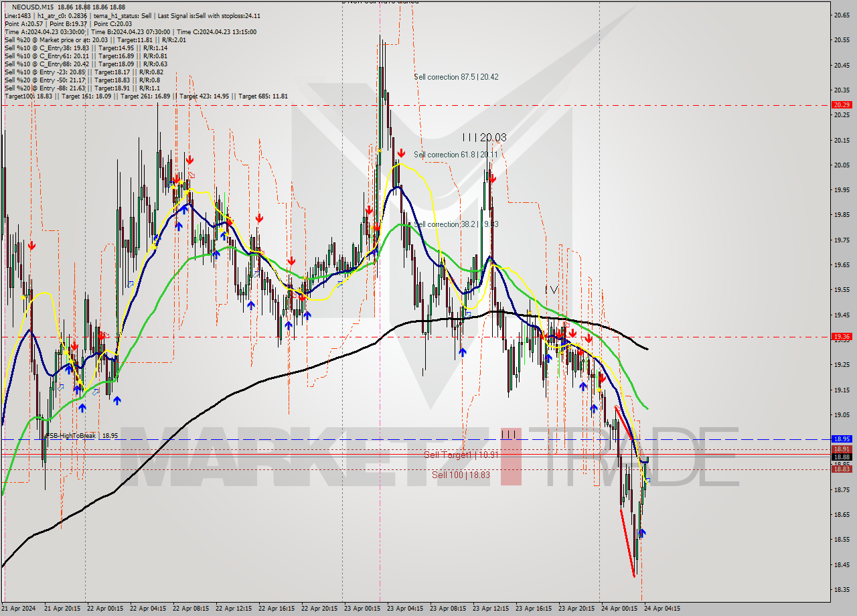Click the '23 Apr 08:15' time axis label
This screenshot has width=857, height=616.
(448, 609)
